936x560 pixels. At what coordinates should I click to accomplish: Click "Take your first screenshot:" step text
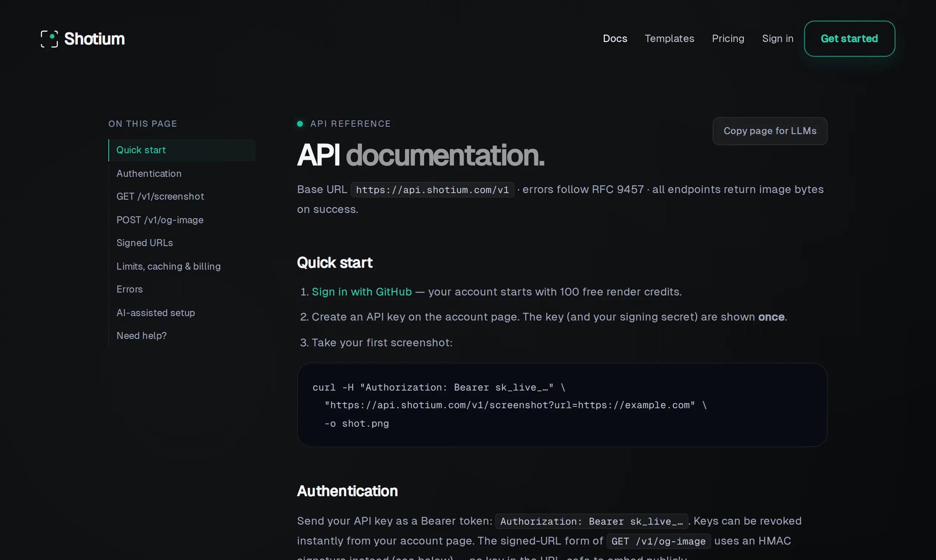click(382, 343)
